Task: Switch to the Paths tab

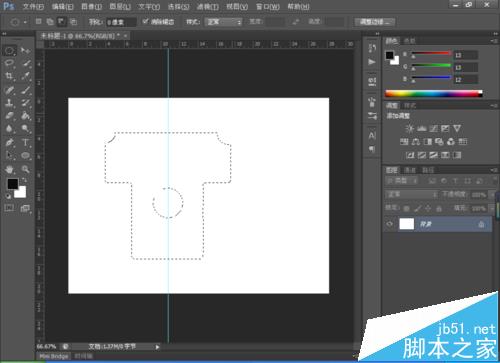Action: 428,170
